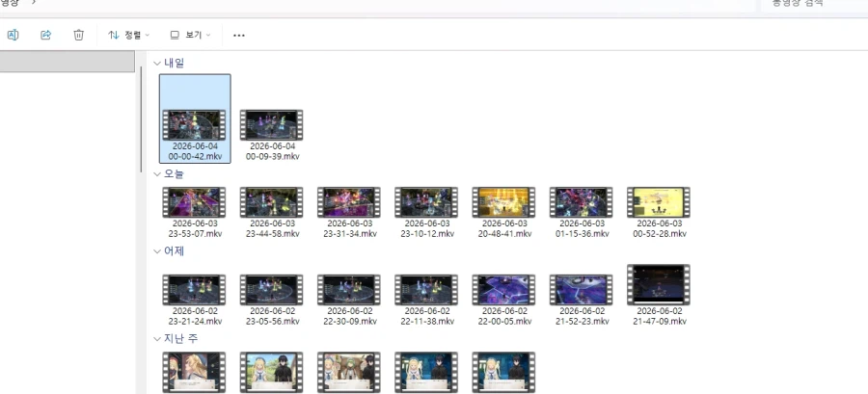Click the highlighted navigation pane item
Image resolution: width=868 pixels, height=394 pixels.
coord(67,62)
